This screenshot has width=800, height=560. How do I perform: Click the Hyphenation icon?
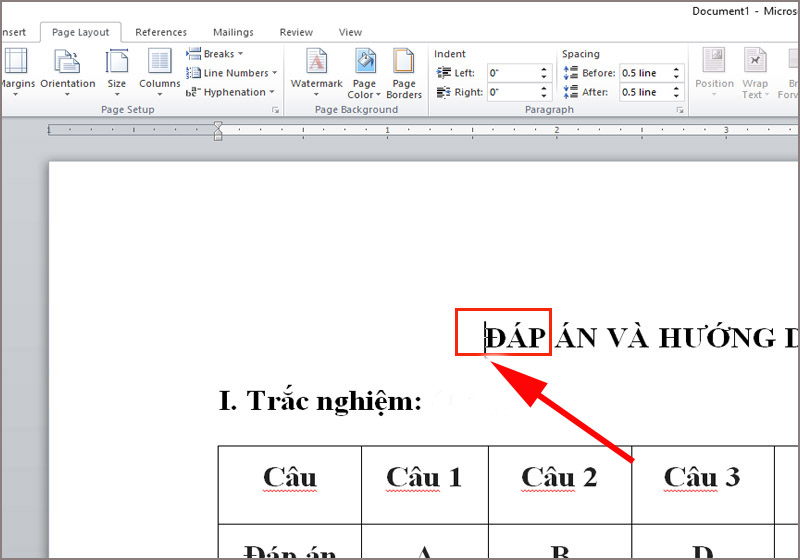tap(192, 92)
